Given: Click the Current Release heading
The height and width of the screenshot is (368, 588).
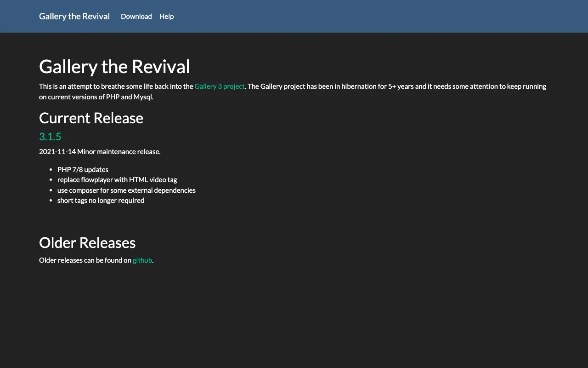Looking at the screenshot, I should click(91, 118).
